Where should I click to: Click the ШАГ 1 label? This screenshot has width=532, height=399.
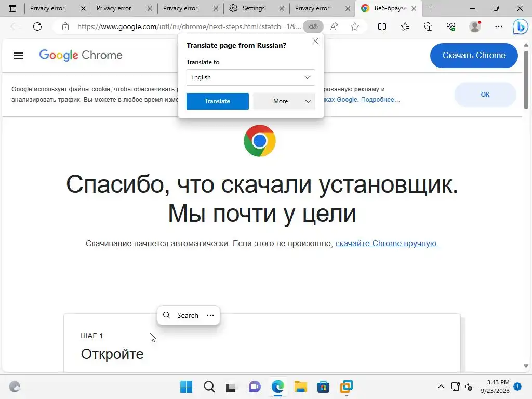[91, 336]
